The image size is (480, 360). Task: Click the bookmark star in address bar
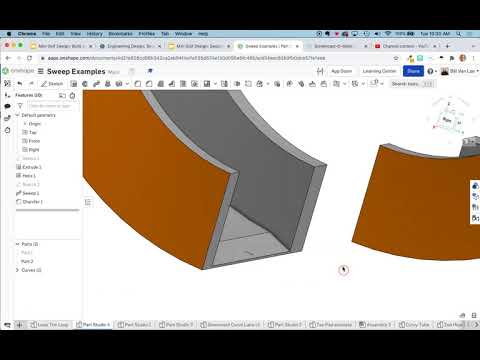396,58
